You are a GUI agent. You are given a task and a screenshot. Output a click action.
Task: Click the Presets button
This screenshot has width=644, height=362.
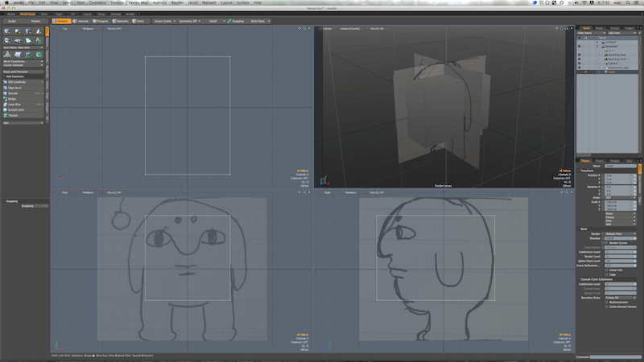click(35, 21)
